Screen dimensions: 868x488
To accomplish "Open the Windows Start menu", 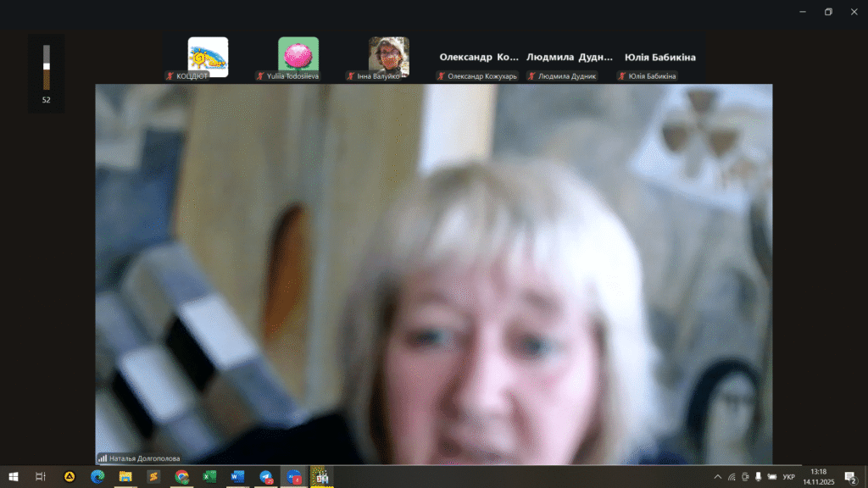I will pos(14,477).
